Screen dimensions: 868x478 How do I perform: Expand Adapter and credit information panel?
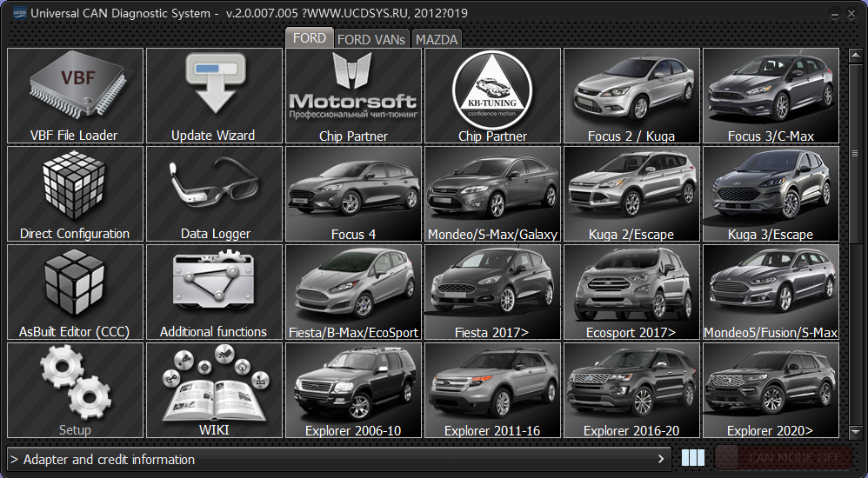tap(339, 459)
